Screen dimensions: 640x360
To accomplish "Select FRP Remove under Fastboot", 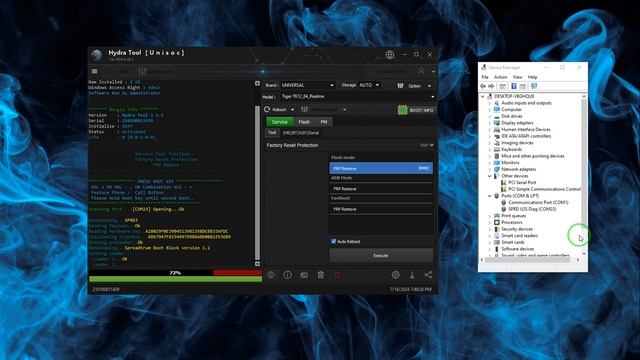I will point(381,209).
